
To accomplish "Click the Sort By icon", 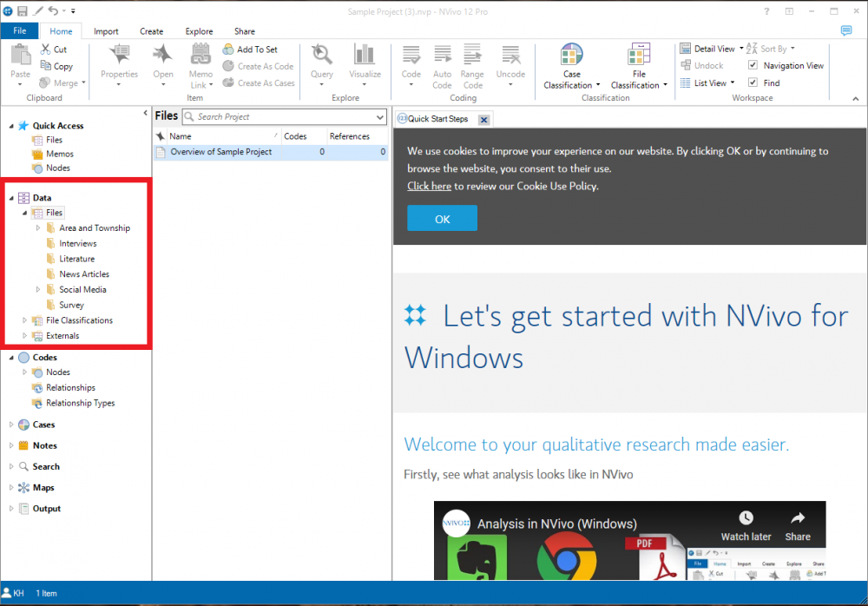I will pos(751,49).
